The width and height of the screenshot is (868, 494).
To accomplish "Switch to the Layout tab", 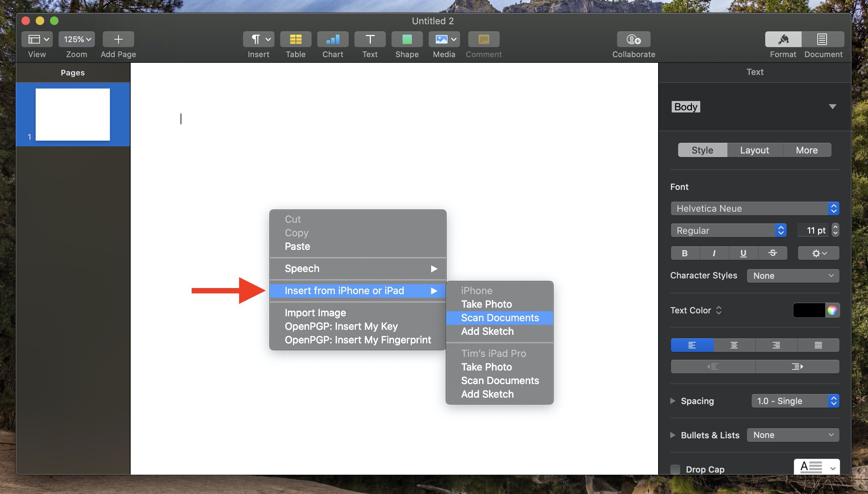I will point(754,150).
